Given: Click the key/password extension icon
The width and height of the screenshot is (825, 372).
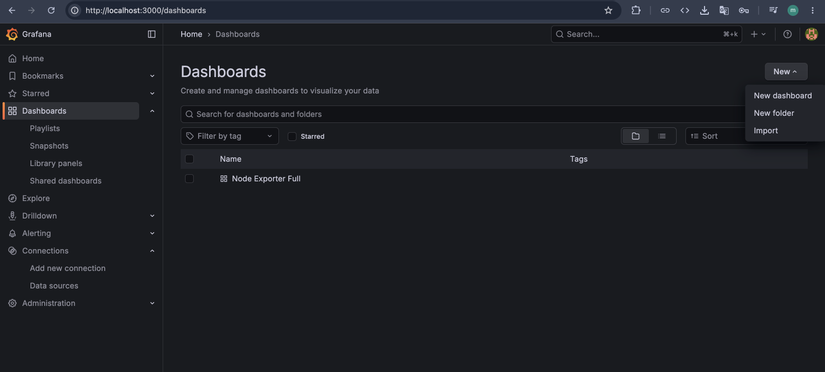Looking at the screenshot, I should coord(744,11).
